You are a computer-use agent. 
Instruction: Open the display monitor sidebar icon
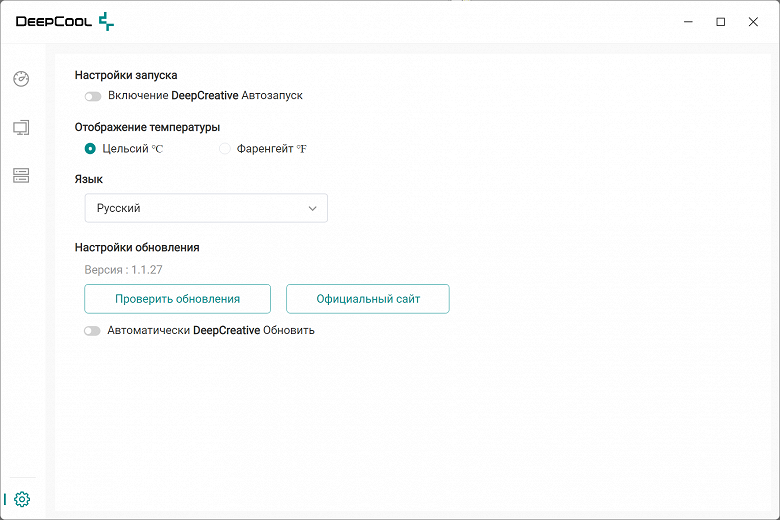[x=21, y=128]
